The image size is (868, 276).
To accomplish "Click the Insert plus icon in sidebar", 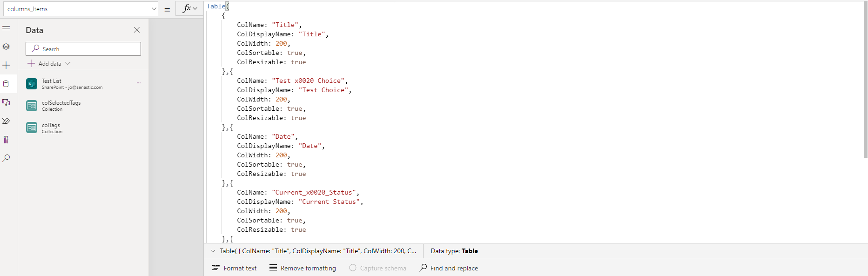I will (6, 65).
